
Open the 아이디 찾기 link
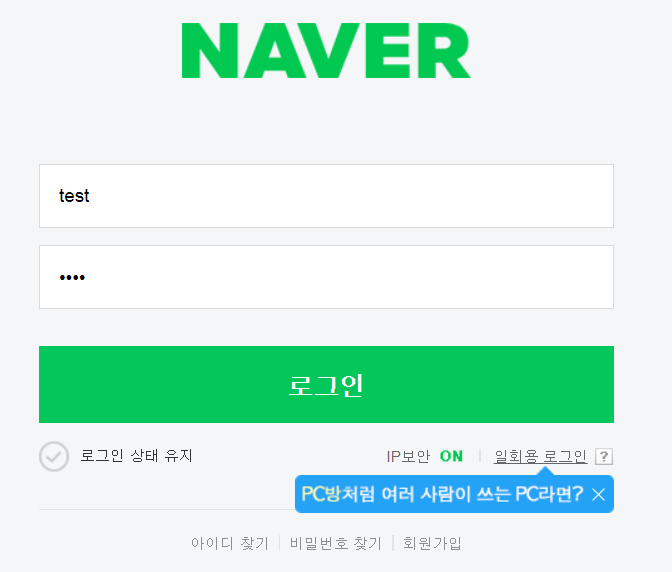[230, 543]
